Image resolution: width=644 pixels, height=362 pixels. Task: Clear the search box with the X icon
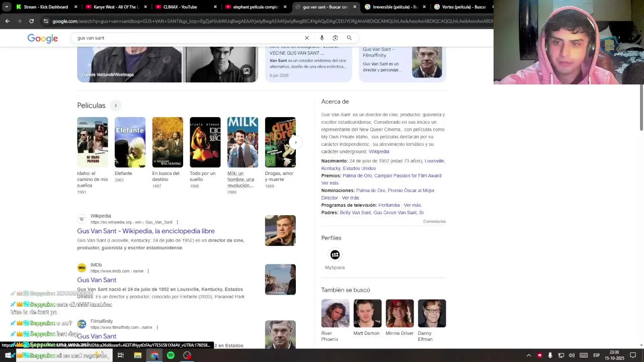pos(306,38)
